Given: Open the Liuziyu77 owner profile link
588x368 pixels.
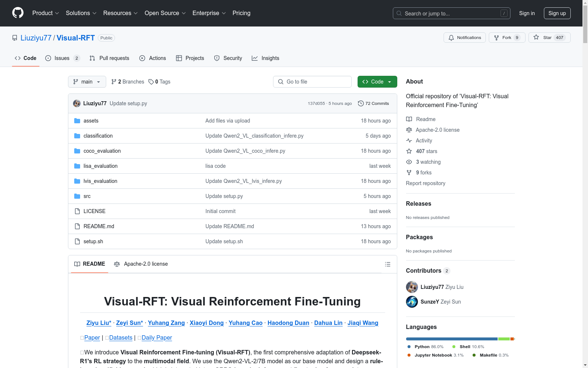Looking at the screenshot, I should [x=36, y=38].
